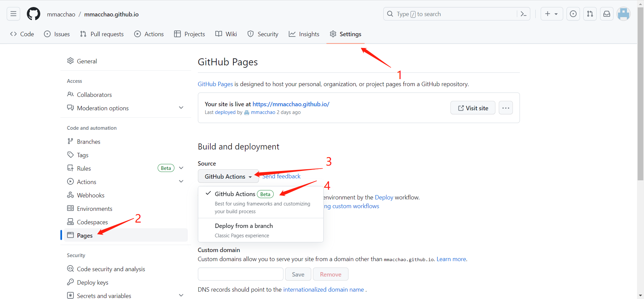The width and height of the screenshot is (644, 299).
Task: Open notifications inbox
Action: (x=607, y=14)
